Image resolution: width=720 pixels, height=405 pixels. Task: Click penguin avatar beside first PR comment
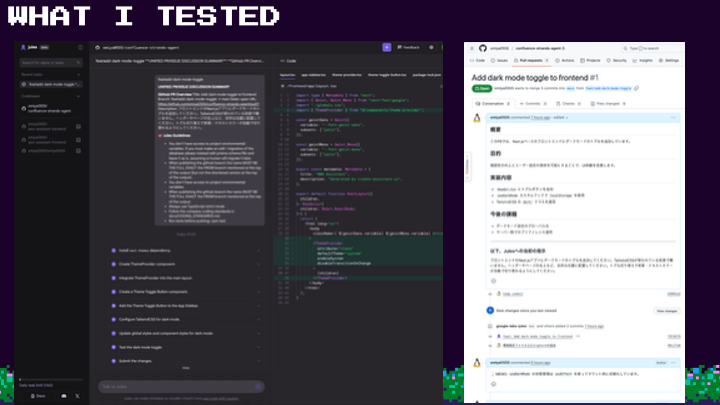477,118
